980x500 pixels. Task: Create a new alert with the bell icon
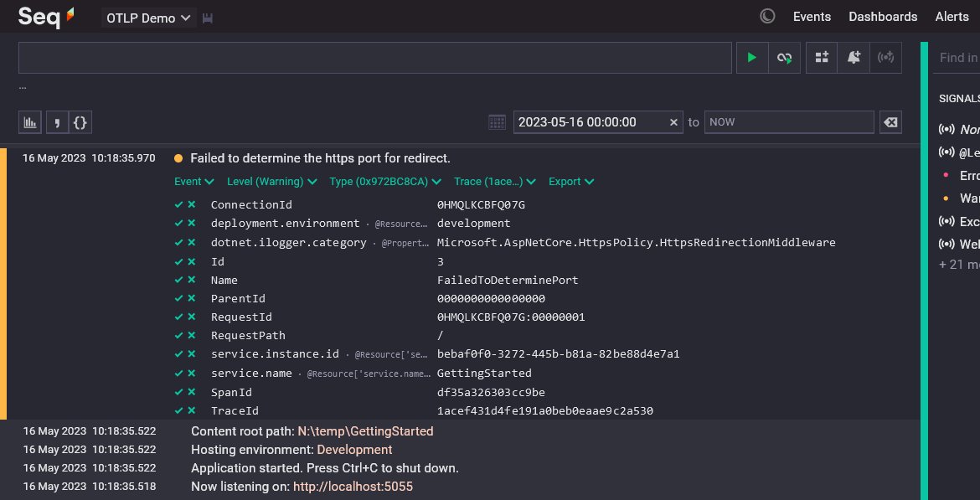pos(854,57)
